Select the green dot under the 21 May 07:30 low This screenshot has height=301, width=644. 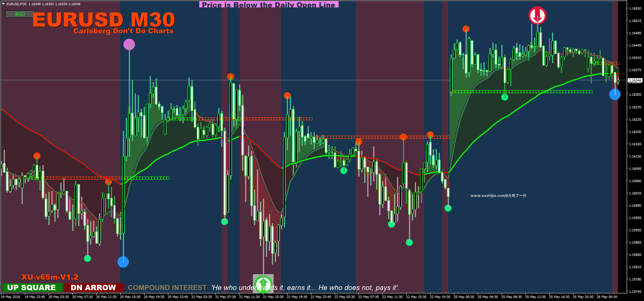click(x=224, y=221)
